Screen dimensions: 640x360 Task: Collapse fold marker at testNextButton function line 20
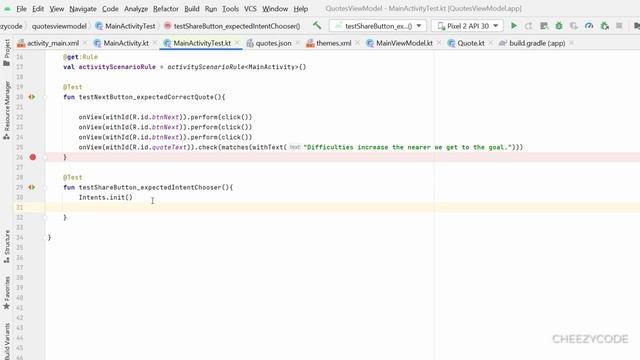(45, 97)
